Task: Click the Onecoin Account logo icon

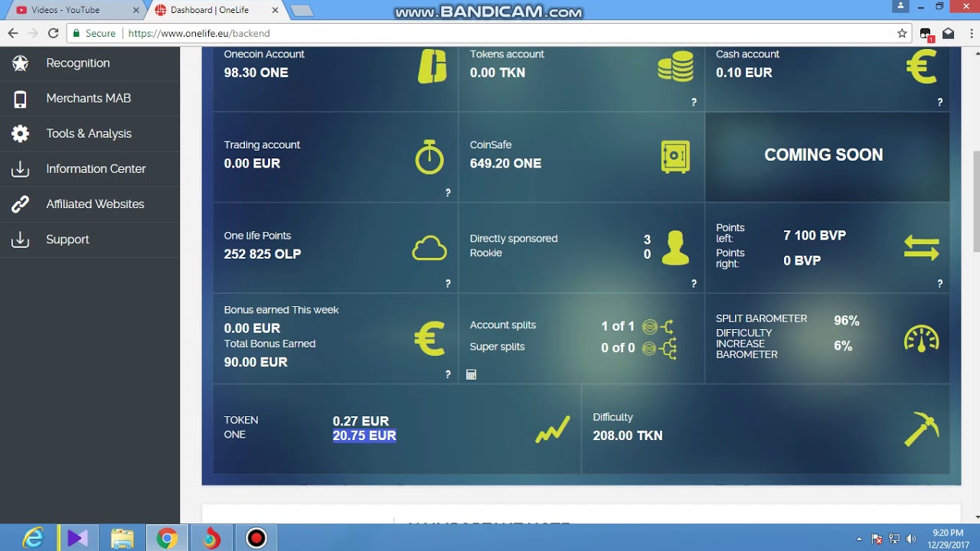Action: click(432, 66)
